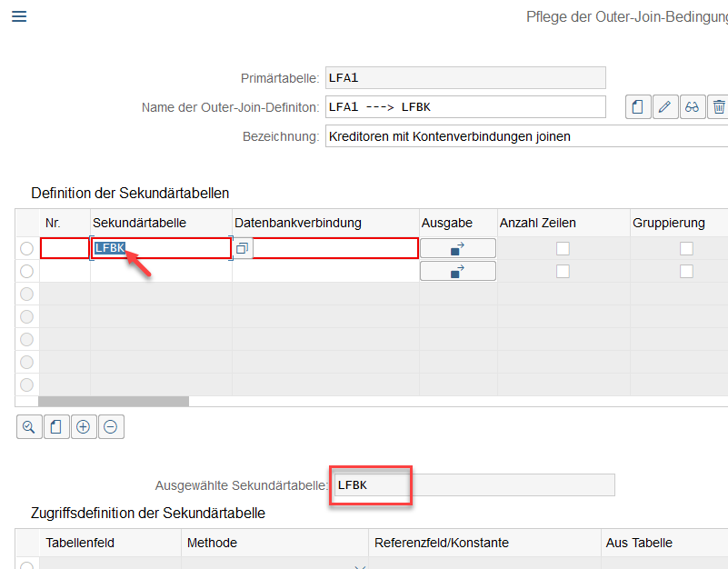
Task: Check Anzahl Zeilen box in first row
Action: (x=563, y=248)
